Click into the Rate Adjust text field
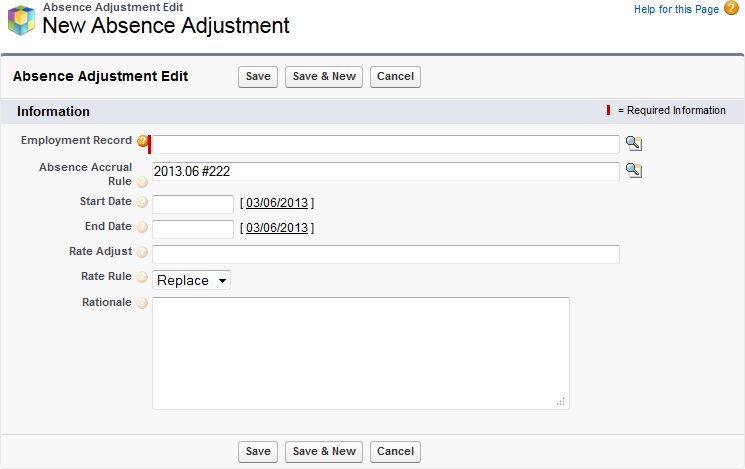The height and width of the screenshot is (469, 745). coord(386,254)
